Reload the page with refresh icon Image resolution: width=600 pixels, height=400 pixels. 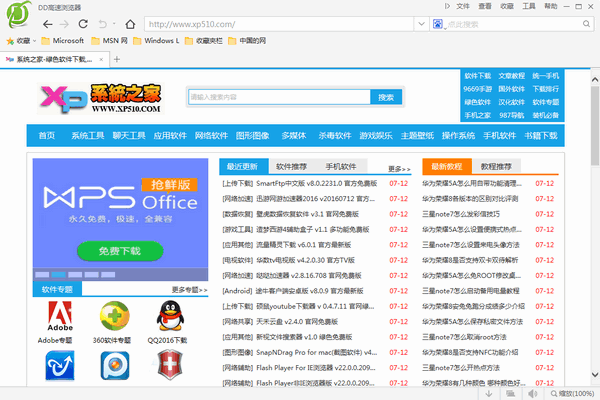pos(83,24)
